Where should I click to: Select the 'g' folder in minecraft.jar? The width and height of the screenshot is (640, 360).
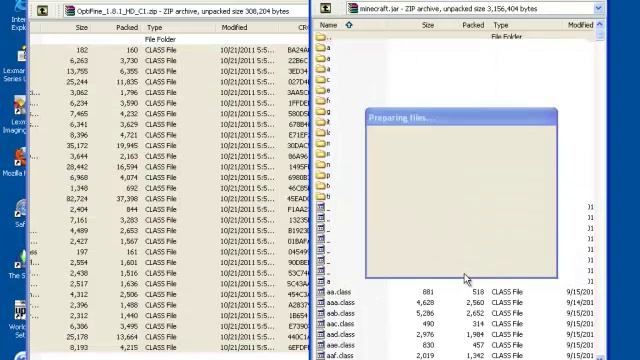coord(321,111)
